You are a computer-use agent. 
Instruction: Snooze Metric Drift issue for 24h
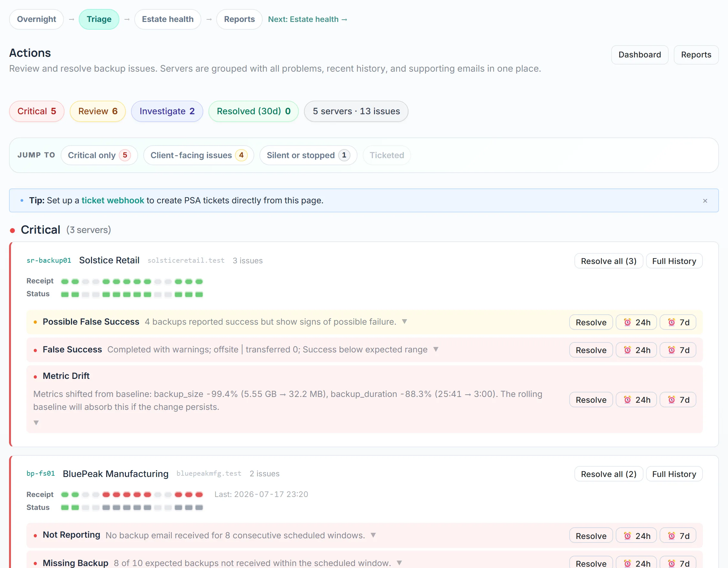(636, 400)
